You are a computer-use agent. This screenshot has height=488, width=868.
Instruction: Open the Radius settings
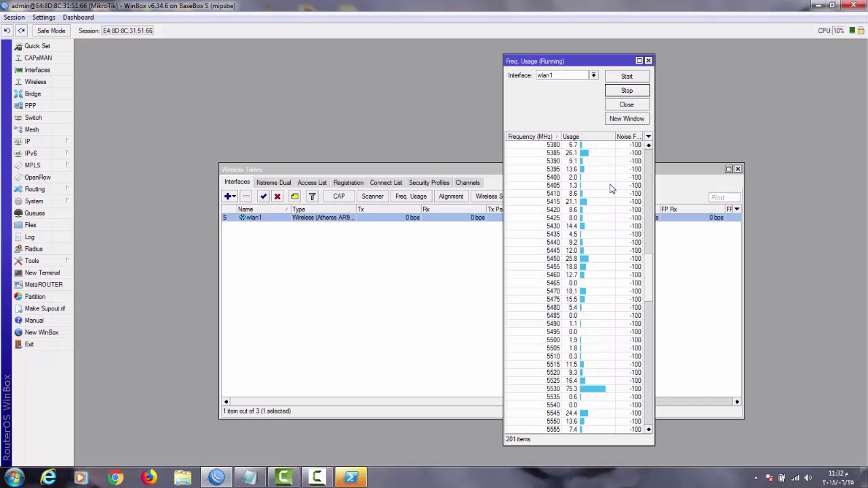(33, 249)
